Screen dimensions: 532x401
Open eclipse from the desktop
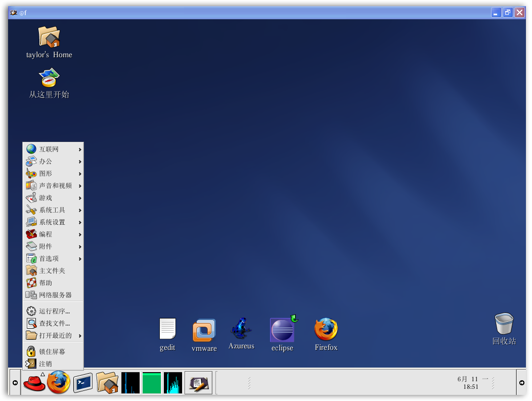pyautogui.click(x=282, y=328)
